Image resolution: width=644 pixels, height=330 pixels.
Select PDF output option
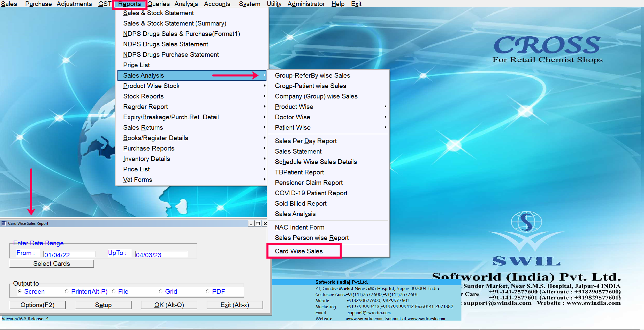[x=215, y=292]
